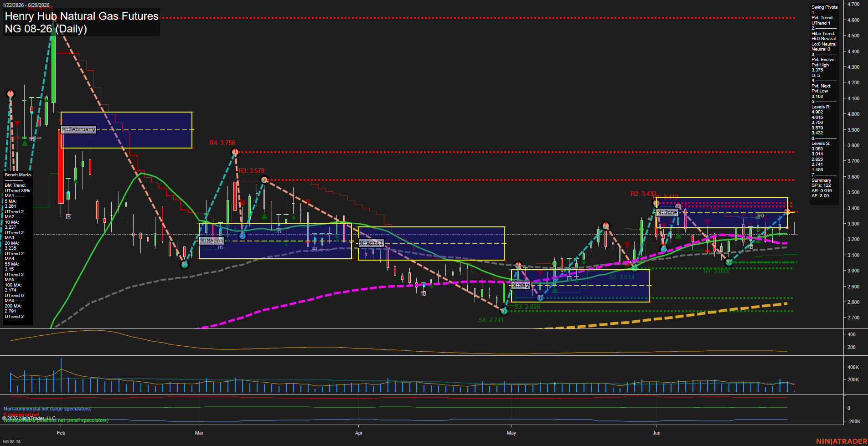The height and width of the screenshot is (446, 868).
Task: Select the M:May monthly range label
Action: [521, 285]
